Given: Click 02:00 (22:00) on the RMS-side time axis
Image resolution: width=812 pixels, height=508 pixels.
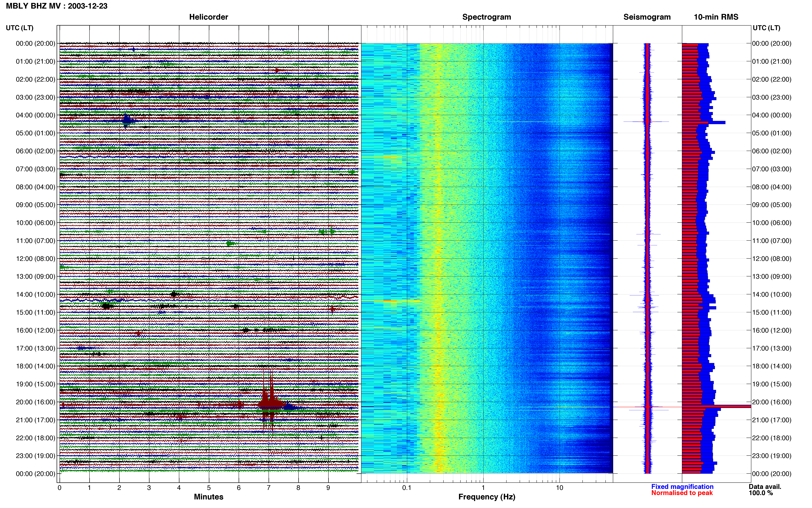Looking at the screenshot, I should tap(772, 79).
